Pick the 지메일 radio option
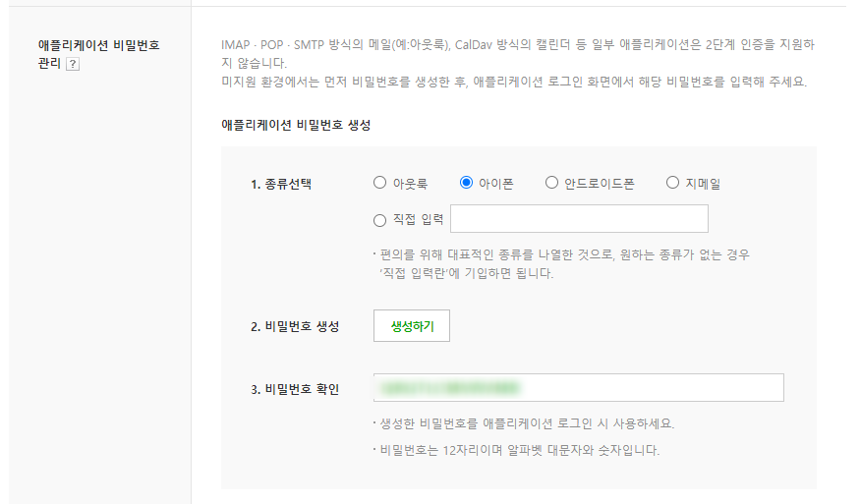860x504 pixels. (x=672, y=183)
